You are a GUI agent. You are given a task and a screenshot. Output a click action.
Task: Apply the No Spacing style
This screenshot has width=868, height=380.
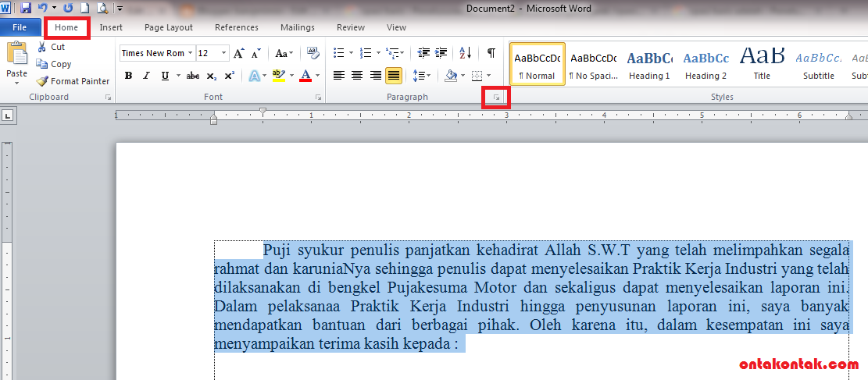click(x=594, y=64)
